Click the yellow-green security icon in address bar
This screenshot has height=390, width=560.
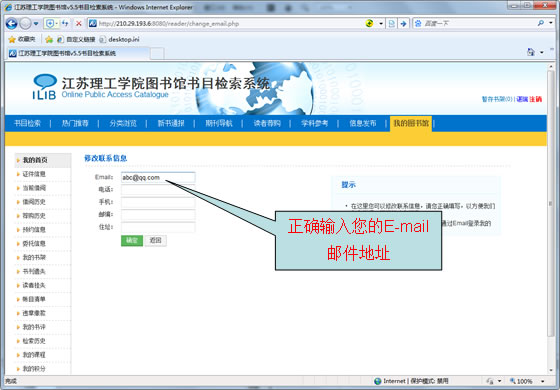[x=369, y=24]
